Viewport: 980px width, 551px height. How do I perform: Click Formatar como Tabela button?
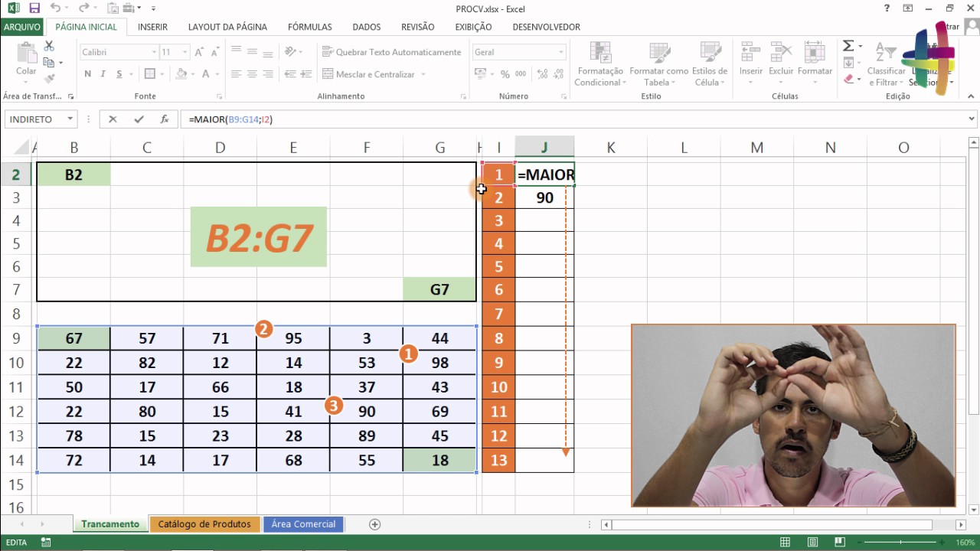click(x=659, y=64)
